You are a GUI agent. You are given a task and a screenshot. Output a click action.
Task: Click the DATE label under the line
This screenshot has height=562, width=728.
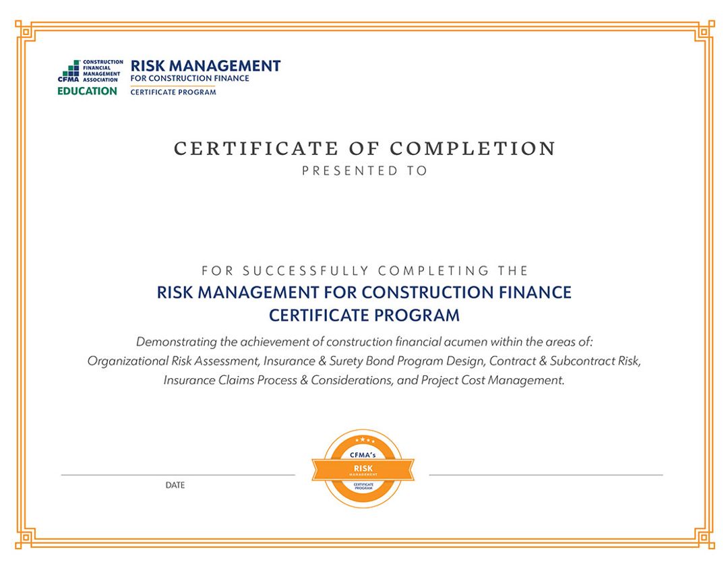point(175,485)
